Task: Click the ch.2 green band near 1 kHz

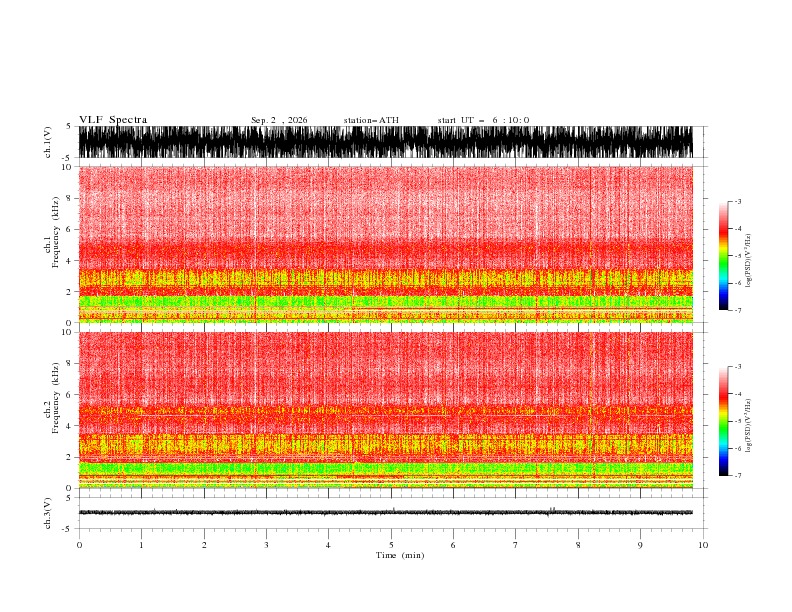Action: point(385,468)
